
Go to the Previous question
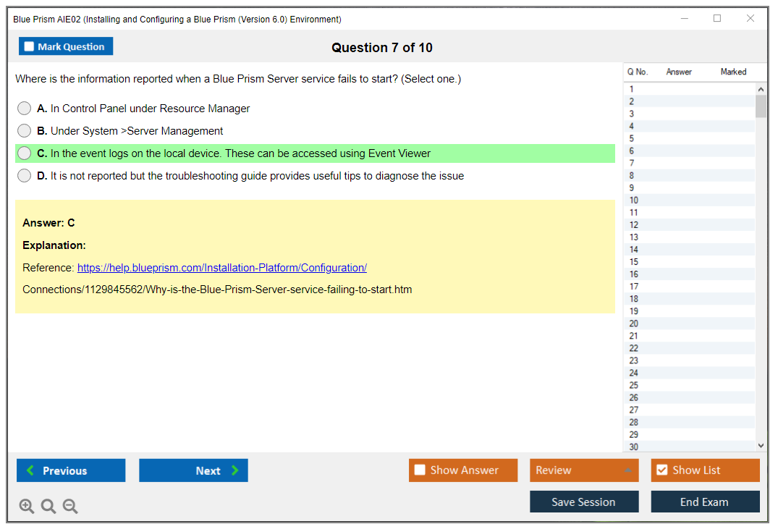(71, 470)
